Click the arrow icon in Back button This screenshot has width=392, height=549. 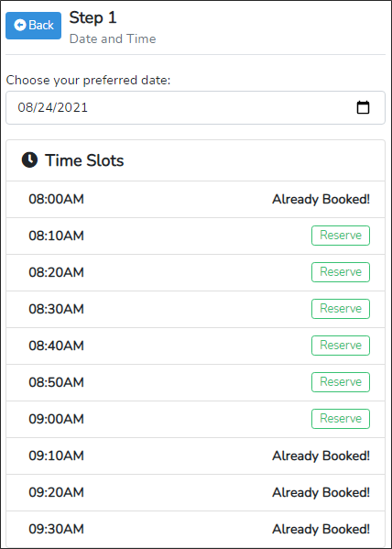coord(20,26)
